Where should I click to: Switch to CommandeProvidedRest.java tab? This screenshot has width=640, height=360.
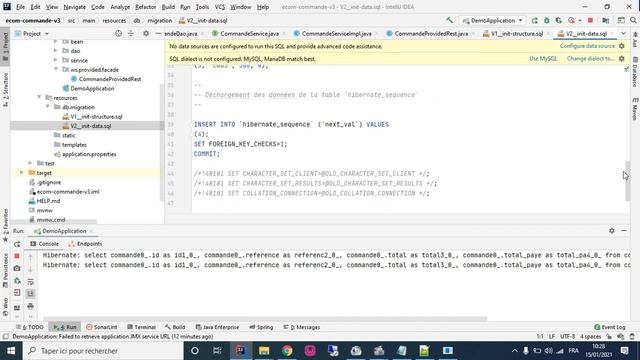pos(431,33)
